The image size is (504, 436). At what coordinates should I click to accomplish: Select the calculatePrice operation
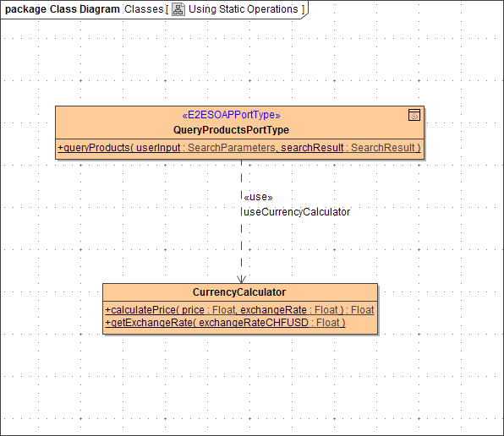240,310
